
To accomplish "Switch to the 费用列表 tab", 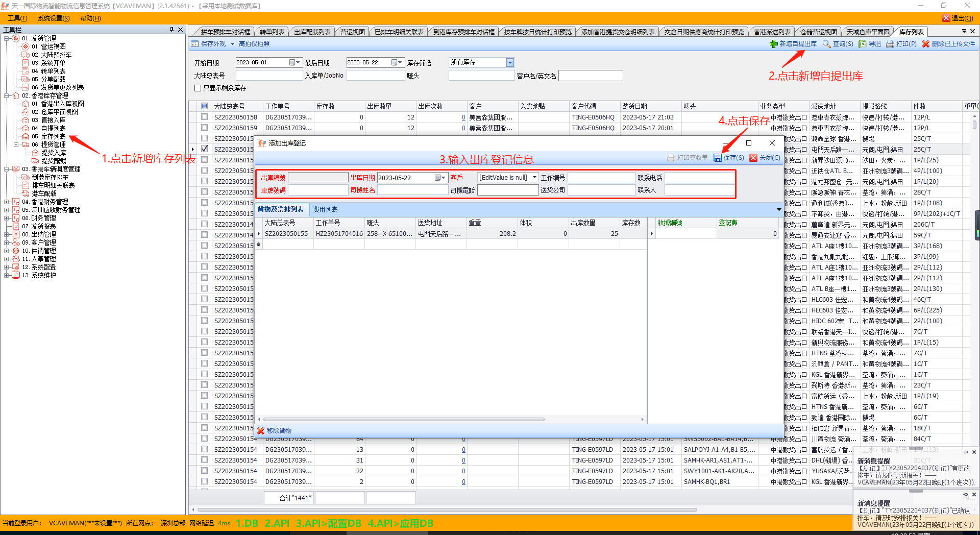I will (325, 209).
